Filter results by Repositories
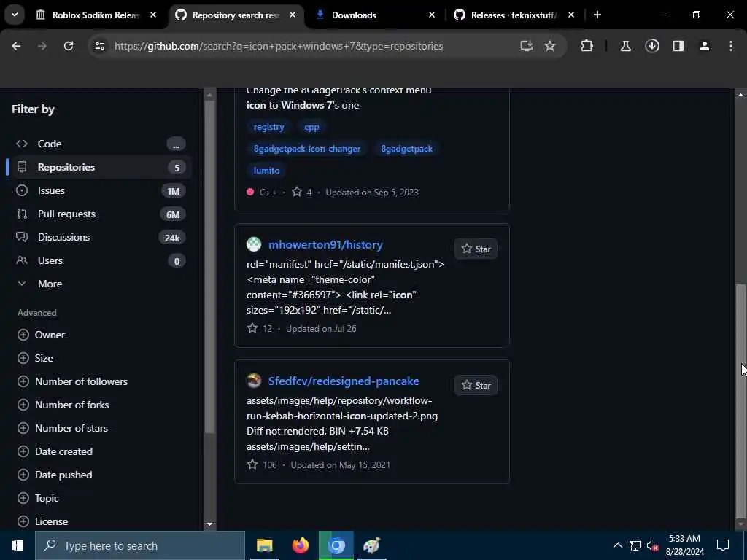This screenshot has width=747, height=560. tap(100, 167)
